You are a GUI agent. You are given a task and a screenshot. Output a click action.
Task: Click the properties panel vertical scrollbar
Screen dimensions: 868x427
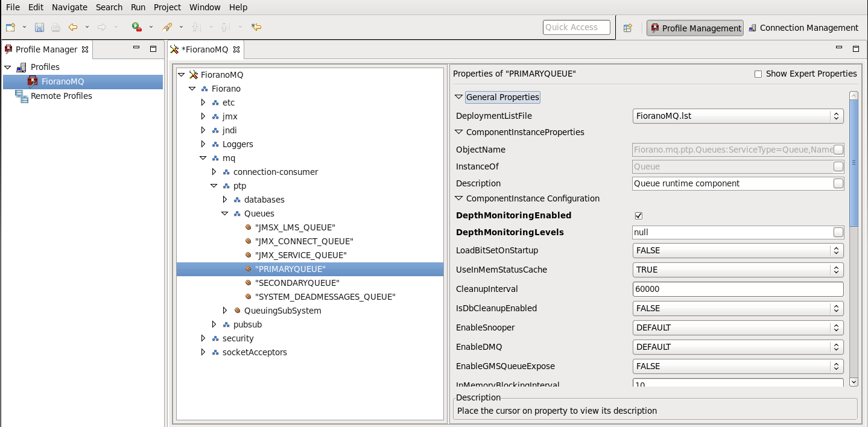(854, 163)
